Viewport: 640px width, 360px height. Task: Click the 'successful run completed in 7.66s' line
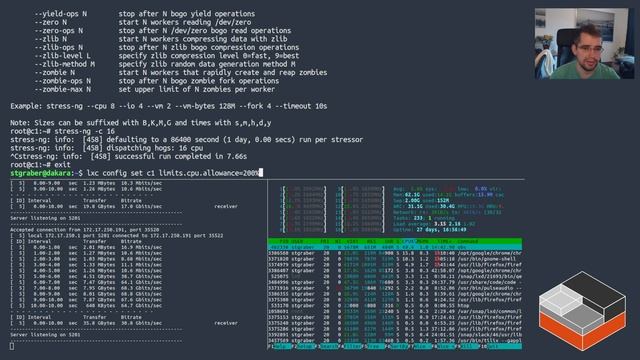point(129,156)
